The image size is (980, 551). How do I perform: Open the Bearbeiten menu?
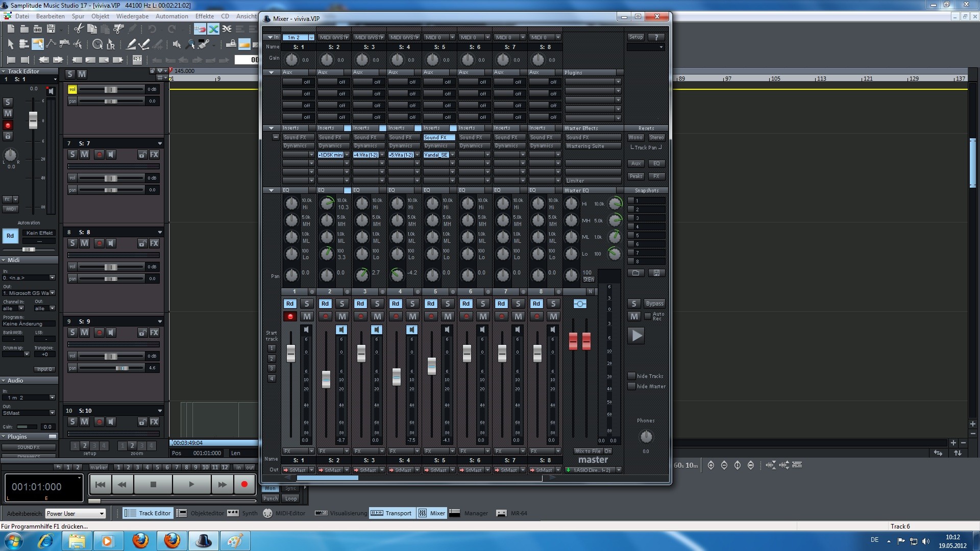50,16
